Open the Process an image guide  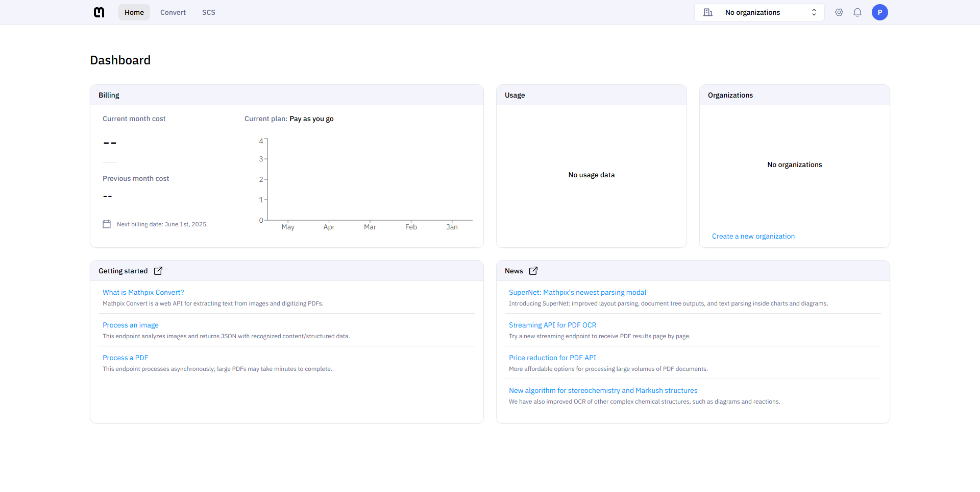131,325
